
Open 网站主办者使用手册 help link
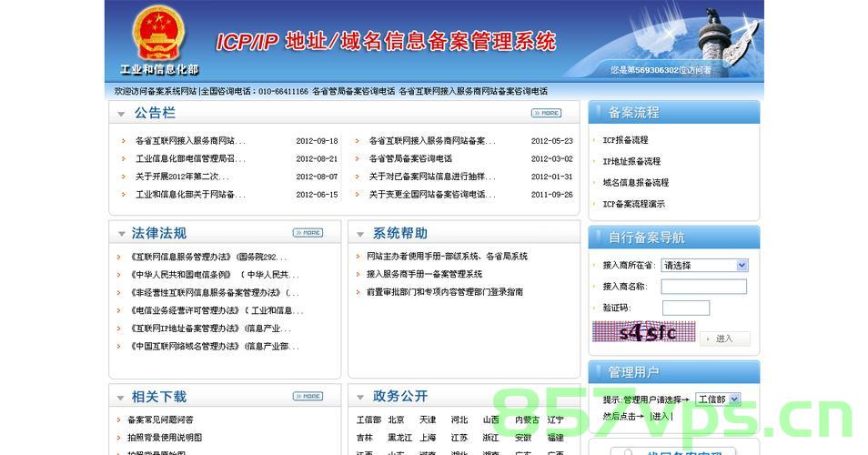(x=447, y=257)
